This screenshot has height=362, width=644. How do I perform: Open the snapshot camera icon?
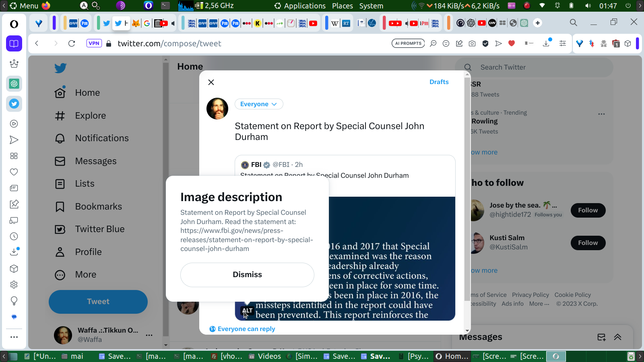[x=472, y=43]
